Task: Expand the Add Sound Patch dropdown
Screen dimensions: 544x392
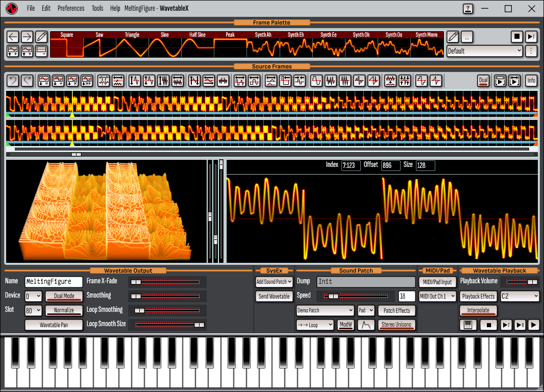Action: point(274,282)
